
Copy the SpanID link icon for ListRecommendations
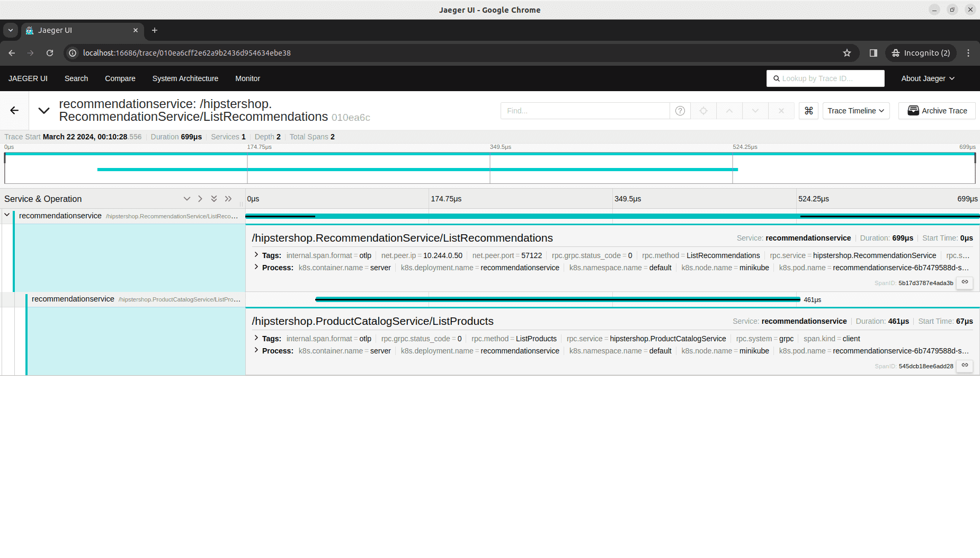[965, 282]
